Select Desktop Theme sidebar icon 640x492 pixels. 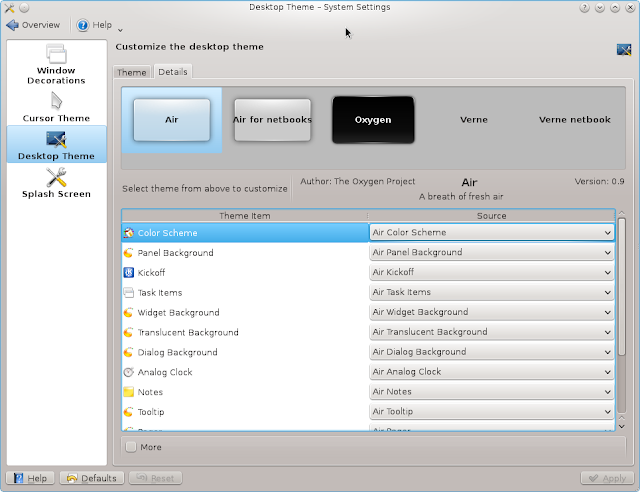point(56,139)
